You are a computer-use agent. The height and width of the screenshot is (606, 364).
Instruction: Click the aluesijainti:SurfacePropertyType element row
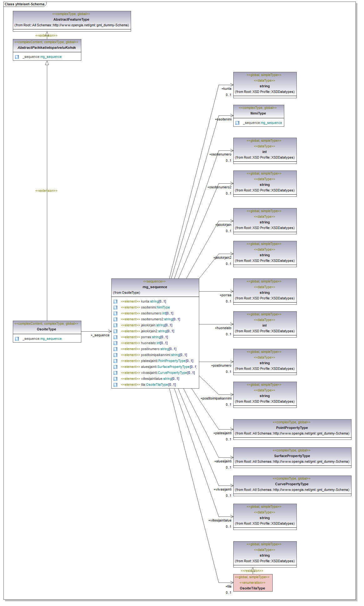168,367
